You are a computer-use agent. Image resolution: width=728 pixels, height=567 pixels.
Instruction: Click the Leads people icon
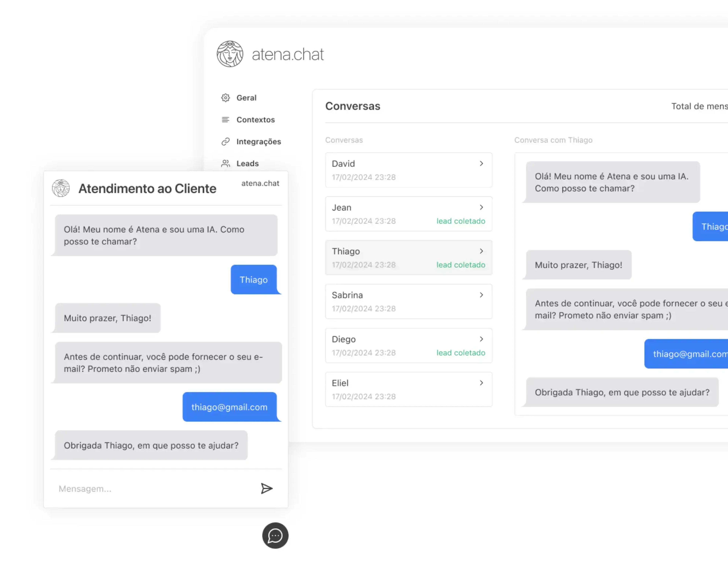coord(226,164)
